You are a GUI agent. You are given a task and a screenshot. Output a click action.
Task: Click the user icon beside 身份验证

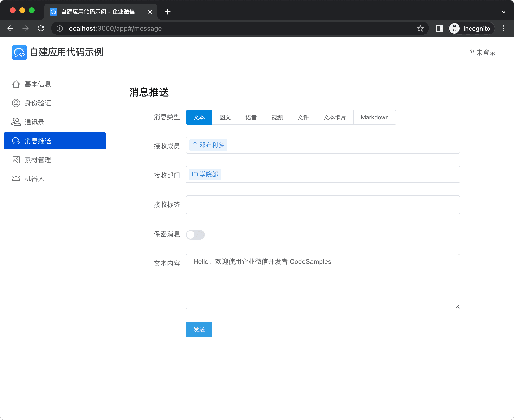click(x=16, y=103)
